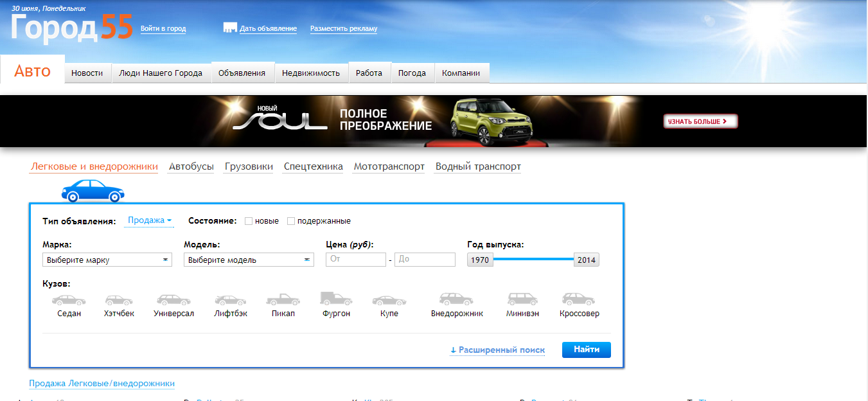Select the Водный транспорт category
This screenshot has width=868, height=401.
[478, 167]
